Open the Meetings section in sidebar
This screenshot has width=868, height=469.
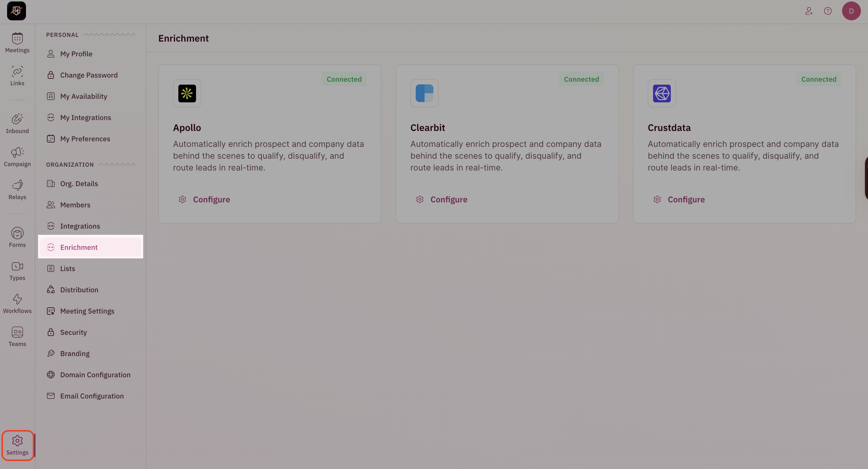click(x=17, y=43)
